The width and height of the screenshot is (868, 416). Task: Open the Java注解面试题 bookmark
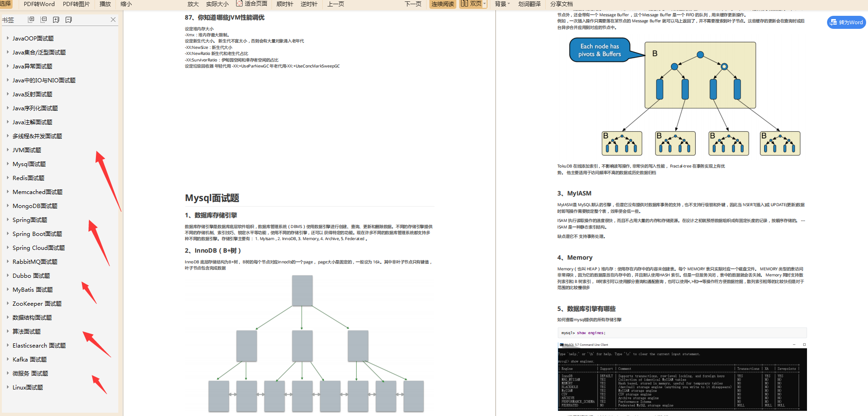(32, 122)
